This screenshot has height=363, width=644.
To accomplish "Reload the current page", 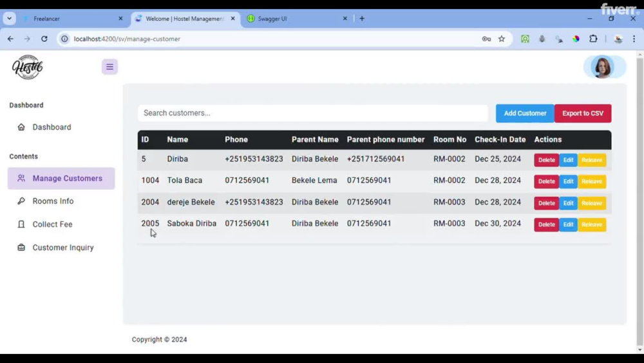I will point(44,39).
